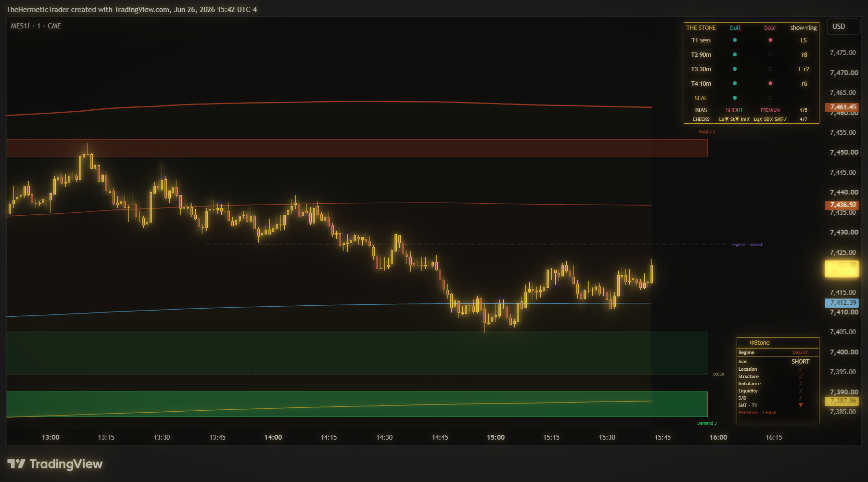
Task: Click the TradingView logo
Action: [x=55, y=464]
